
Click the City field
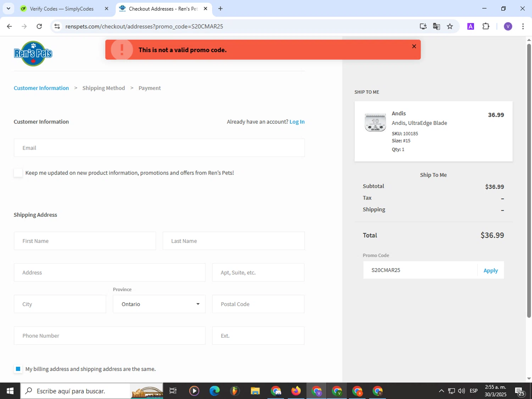point(60,304)
